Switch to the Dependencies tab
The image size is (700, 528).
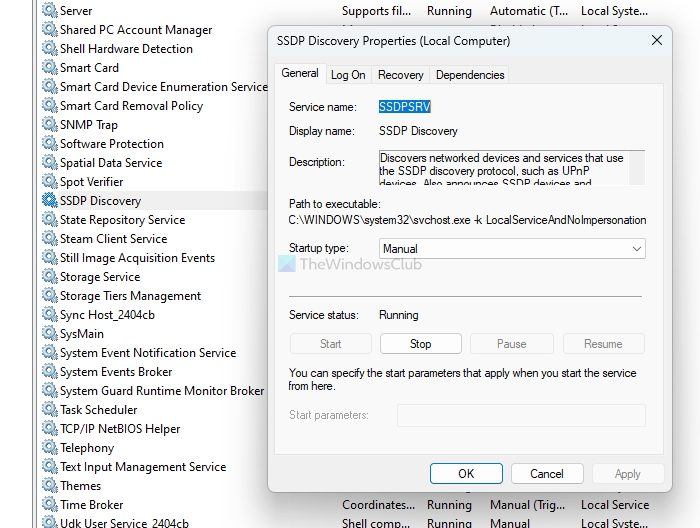click(x=470, y=75)
